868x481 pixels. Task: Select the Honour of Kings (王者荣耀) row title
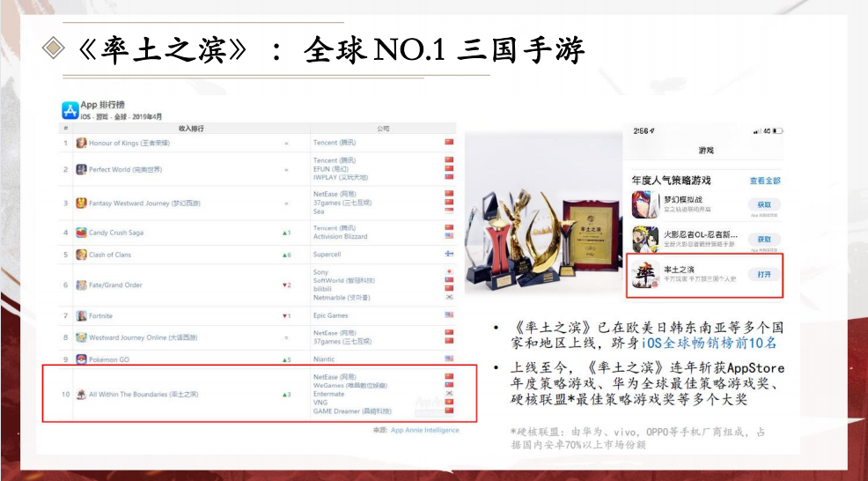click(129, 143)
